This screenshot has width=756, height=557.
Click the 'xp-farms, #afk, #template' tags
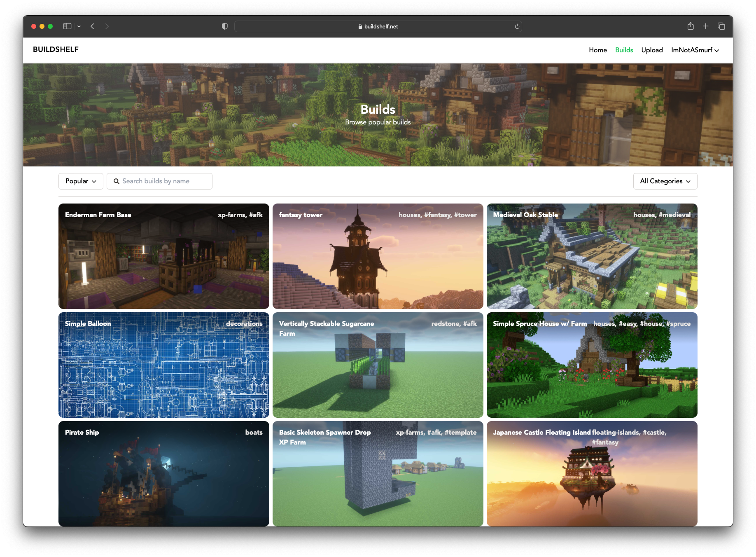tap(436, 432)
